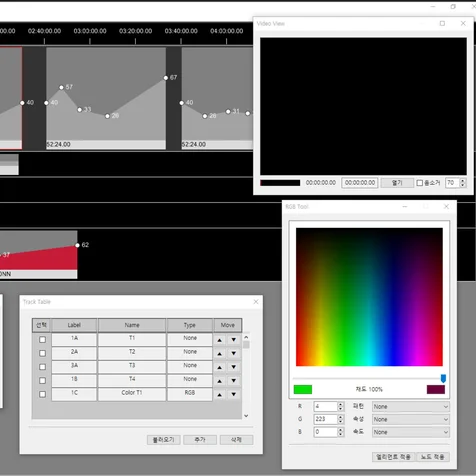Image resolution: width=476 pixels, height=476 pixels.
Task: Move track 3A up with arrow
Action: tap(219, 367)
